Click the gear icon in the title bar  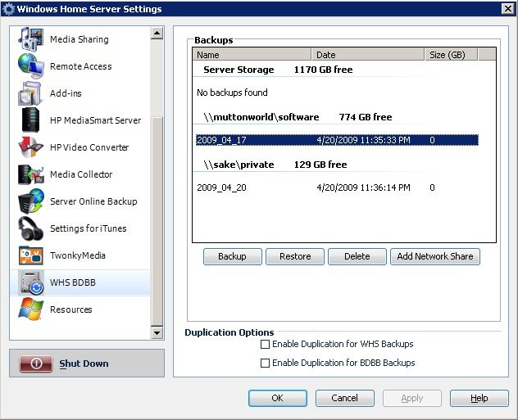click(x=8, y=8)
